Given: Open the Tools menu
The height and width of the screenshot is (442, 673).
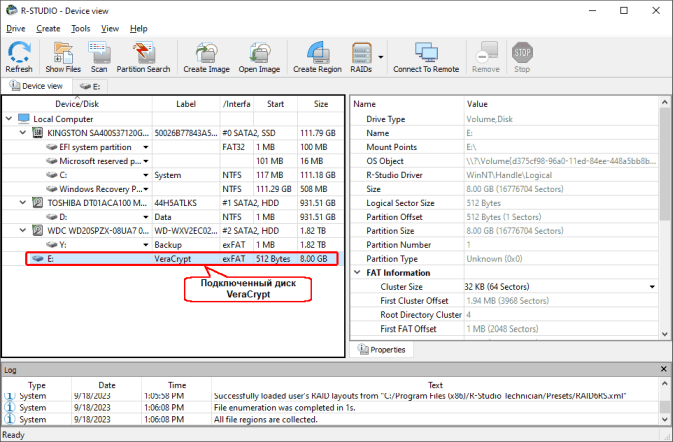Looking at the screenshot, I should (x=81, y=29).
